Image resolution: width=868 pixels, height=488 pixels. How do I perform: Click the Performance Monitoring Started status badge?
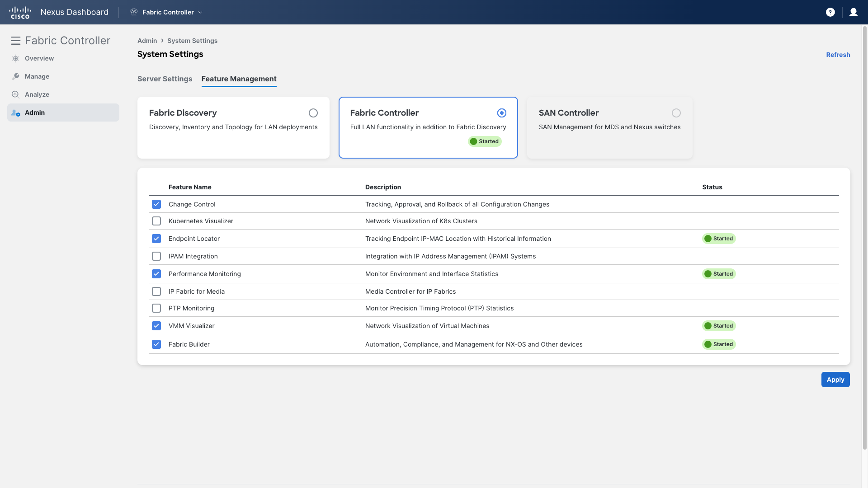pos(719,274)
